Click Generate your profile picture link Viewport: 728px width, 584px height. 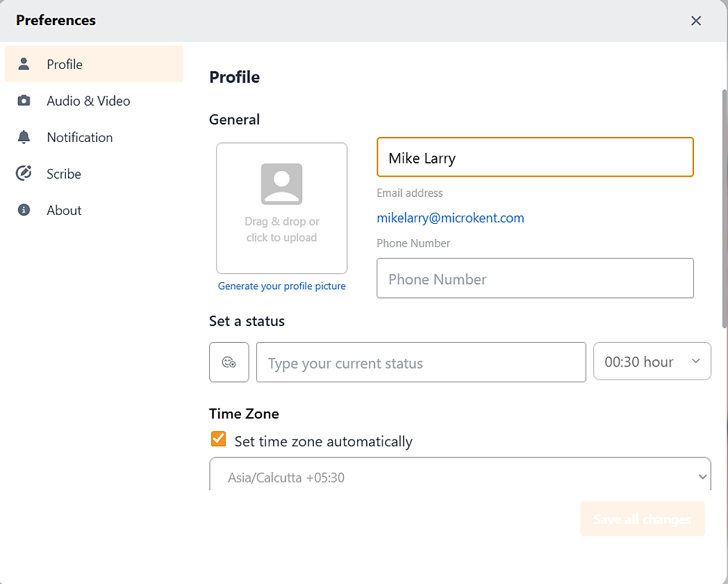(282, 286)
